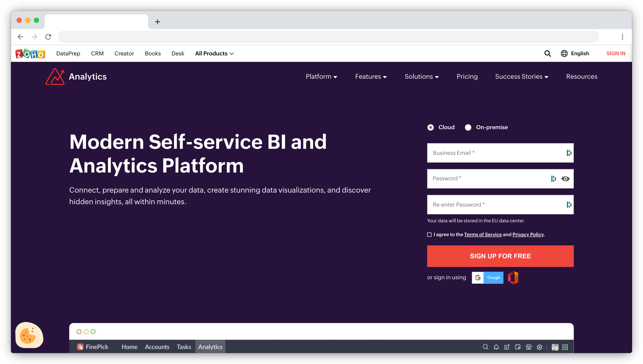Screen dimensions: 643x364
Task: Go to Books product link
Action: tap(153, 53)
